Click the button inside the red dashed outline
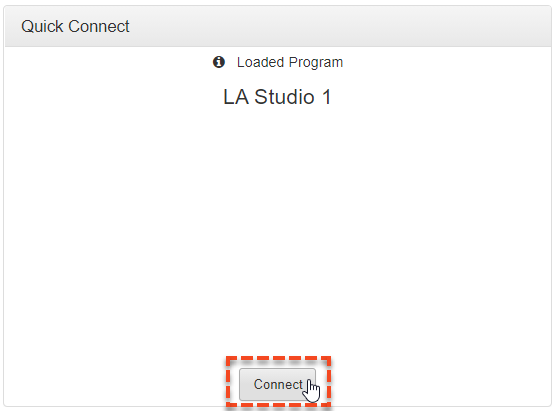This screenshot has height=411, width=554. pos(277,384)
